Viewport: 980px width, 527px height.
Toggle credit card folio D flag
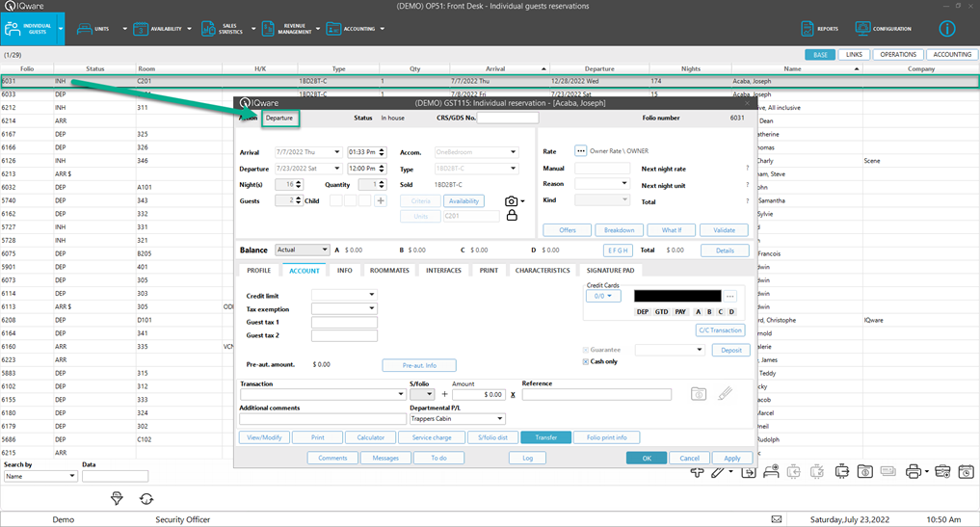coord(732,312)
